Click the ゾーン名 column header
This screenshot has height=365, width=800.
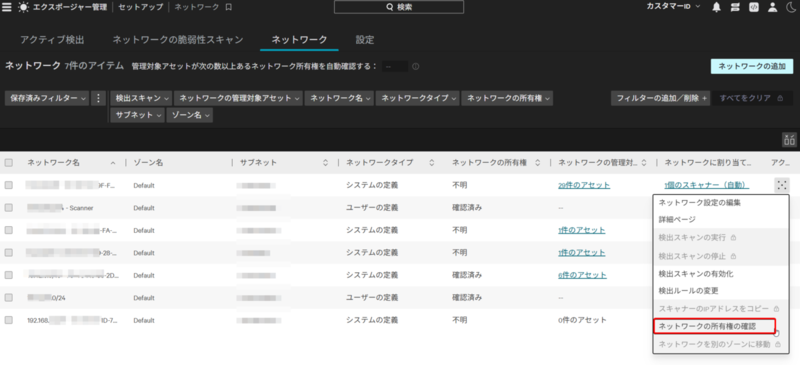click(x=148, y=163)
